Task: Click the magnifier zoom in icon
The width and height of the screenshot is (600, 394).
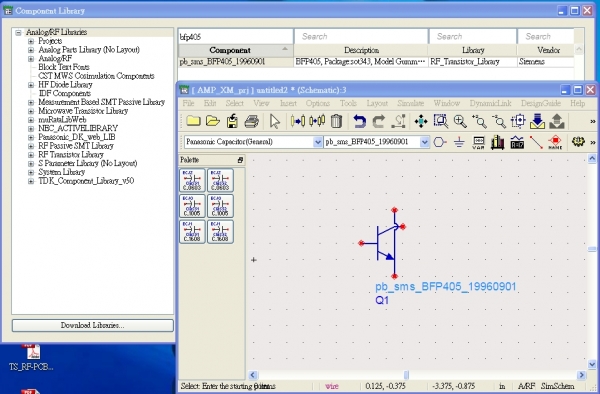Action: tap(460, 121)
